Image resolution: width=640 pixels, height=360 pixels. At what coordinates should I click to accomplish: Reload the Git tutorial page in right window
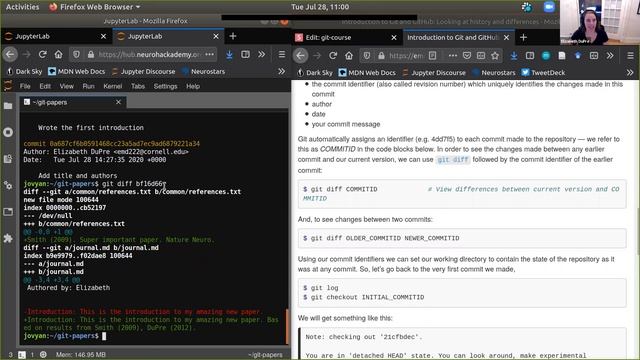click(333, 56)
